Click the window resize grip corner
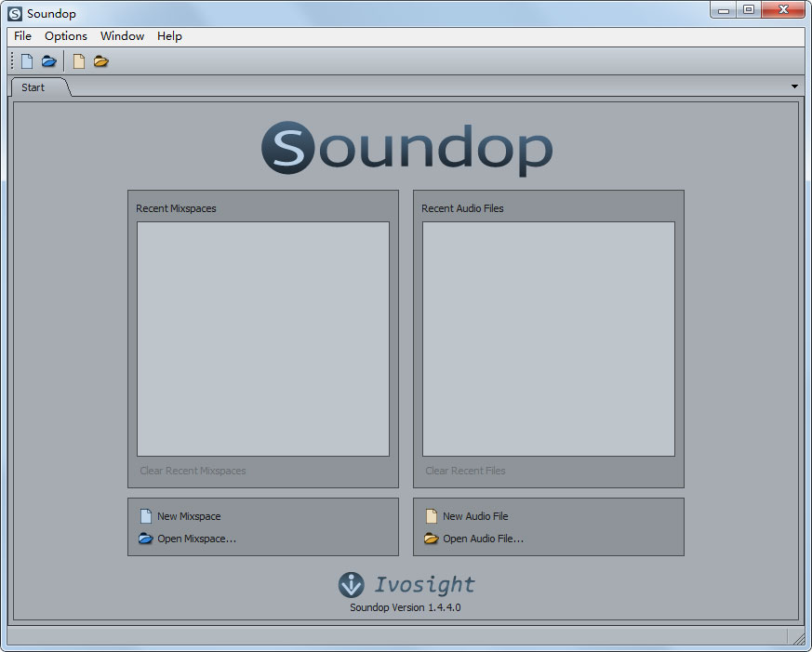 click(x=797, y=638)
